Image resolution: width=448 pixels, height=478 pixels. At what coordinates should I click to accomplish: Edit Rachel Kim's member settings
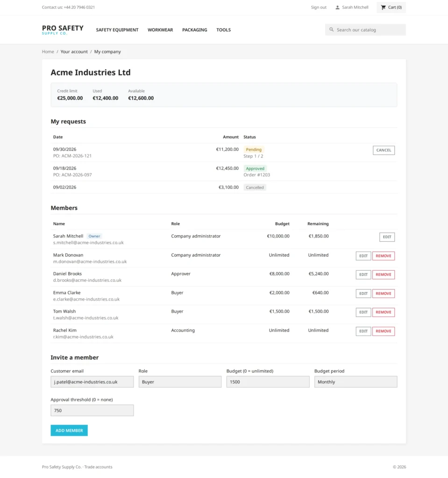363,331
